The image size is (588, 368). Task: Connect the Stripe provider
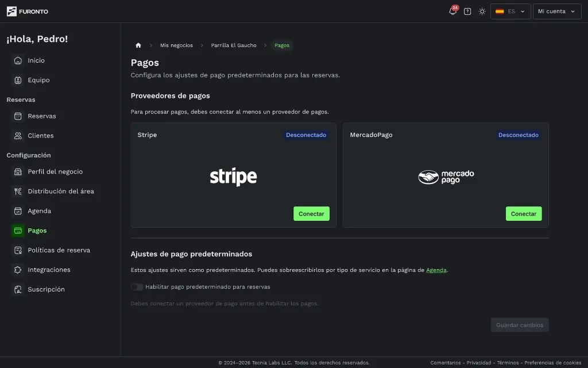tap(311, 214)
